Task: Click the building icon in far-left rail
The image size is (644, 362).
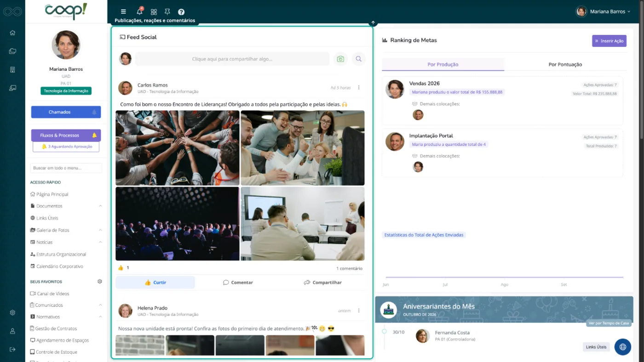Action: click(x=12, y=69)
